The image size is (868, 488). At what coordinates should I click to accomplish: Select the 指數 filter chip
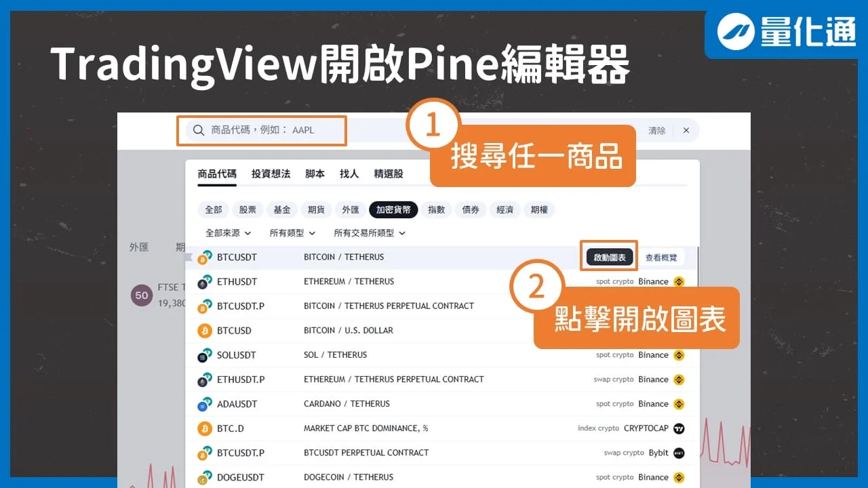[x=437, y=210]
